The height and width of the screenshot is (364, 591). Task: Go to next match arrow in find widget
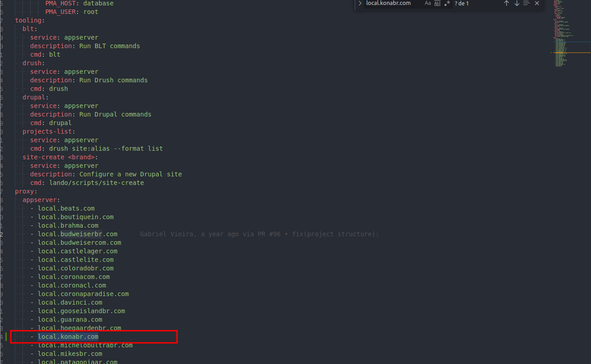(517, 3)
